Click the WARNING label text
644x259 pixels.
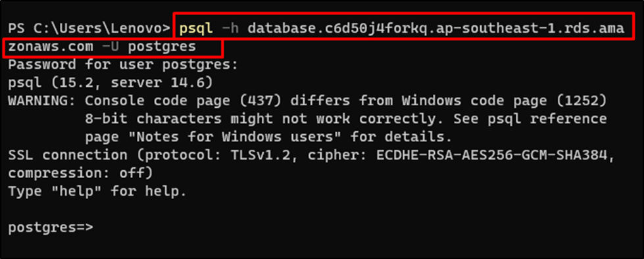click(x=42, y=101)
